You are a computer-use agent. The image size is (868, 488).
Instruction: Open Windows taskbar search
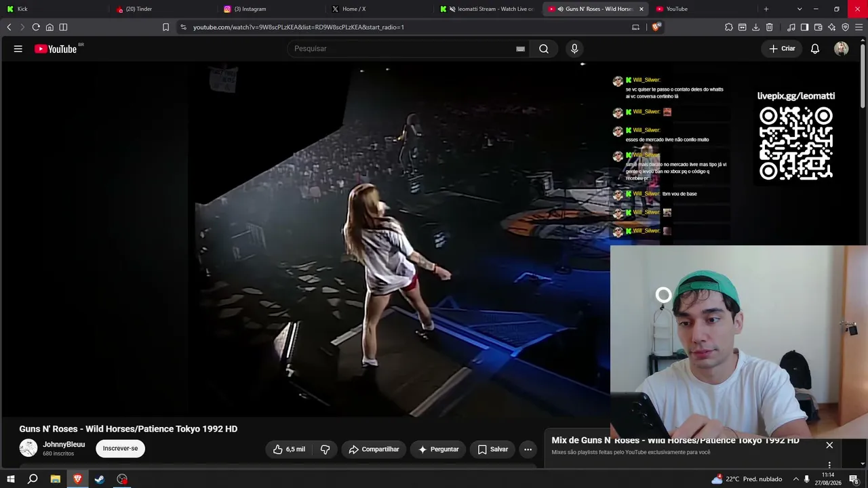(x=33, y=479)
